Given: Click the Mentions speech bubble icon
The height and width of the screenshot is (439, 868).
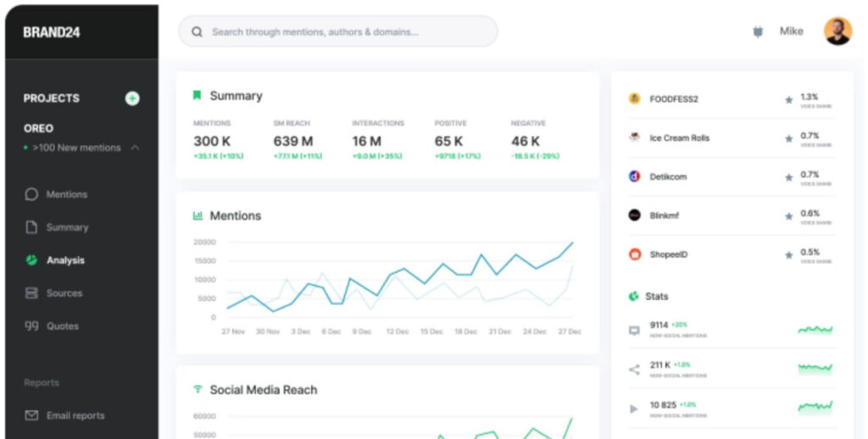Looking at the screenshot, I should pyautogui.click(x=31, y=194).
